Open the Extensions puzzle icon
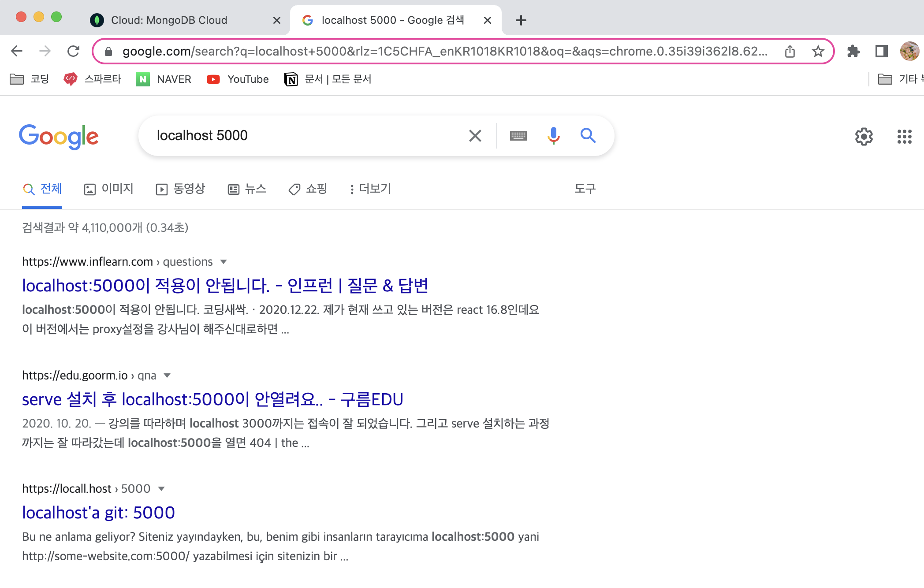This screenshot has height=588, width=924. click(853, 52)
